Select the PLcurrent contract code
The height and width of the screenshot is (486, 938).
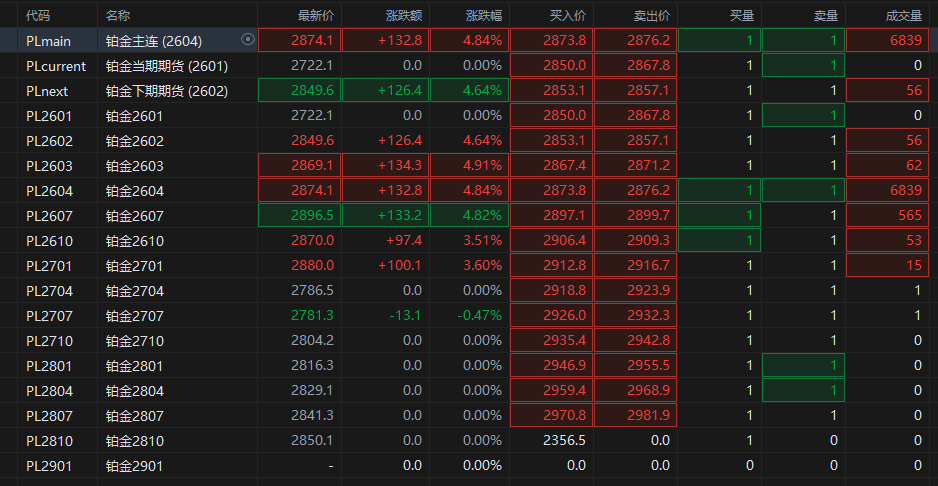click(56, 66)
